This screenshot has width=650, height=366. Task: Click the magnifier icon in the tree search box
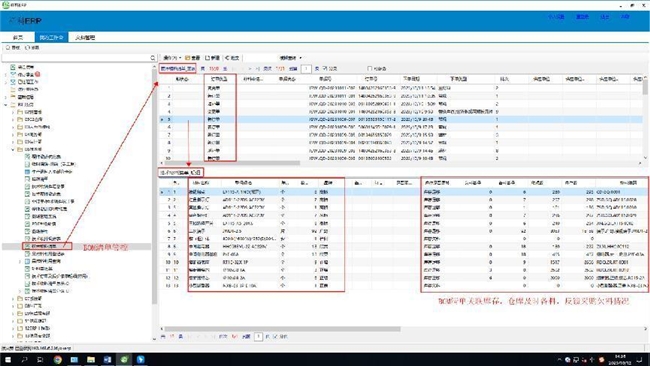pyautogui.click(x=153, y=58)
